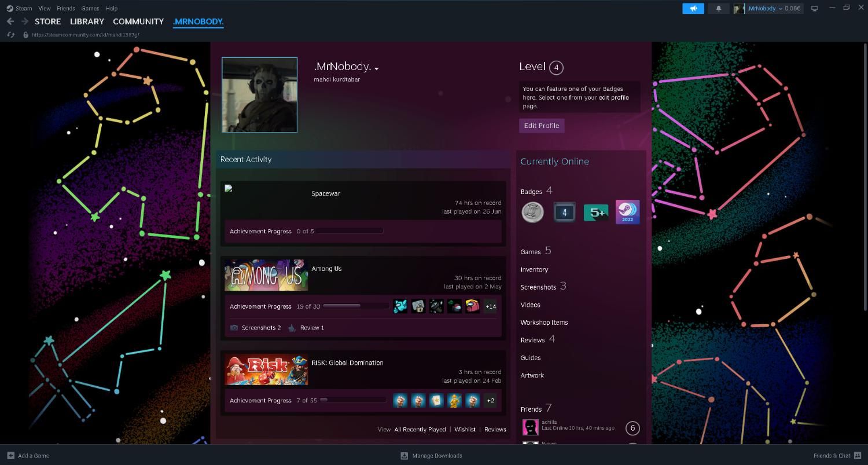Click the thumbs-up review icon
The image size is (868, 465).
pyautogui.click(x=292, y=328)
